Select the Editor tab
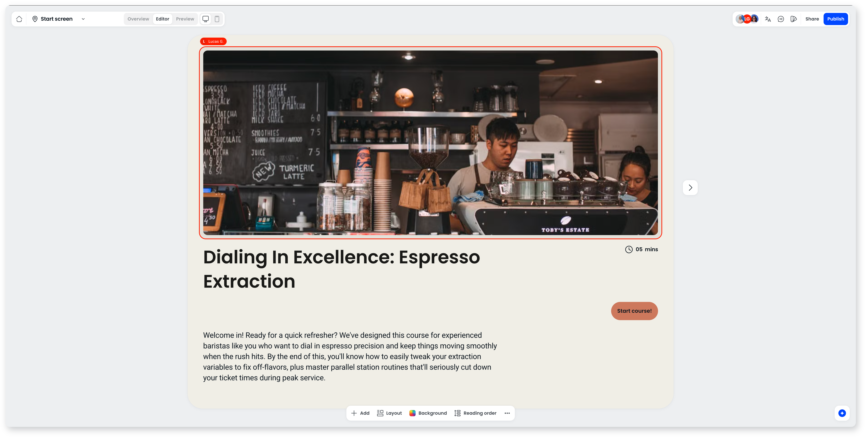The width and height of the screenshot is (868, 439). pyautogui.click(x=162, y=19)
